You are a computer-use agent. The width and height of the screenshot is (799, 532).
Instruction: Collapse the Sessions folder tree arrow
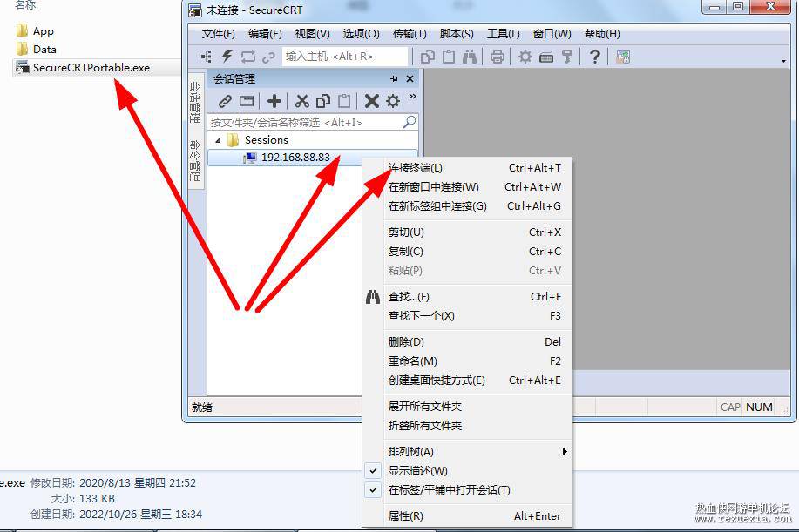coord(218,140)
